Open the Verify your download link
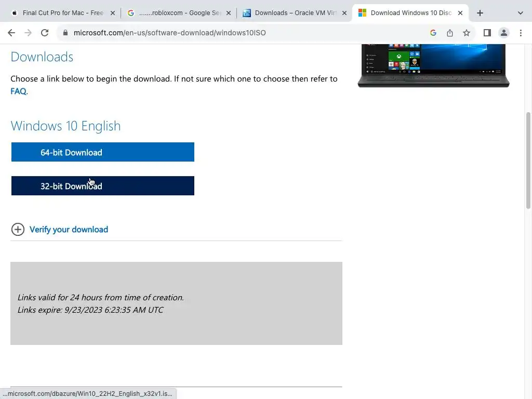Viewport: 532px width, 399px height. point(69,230)
